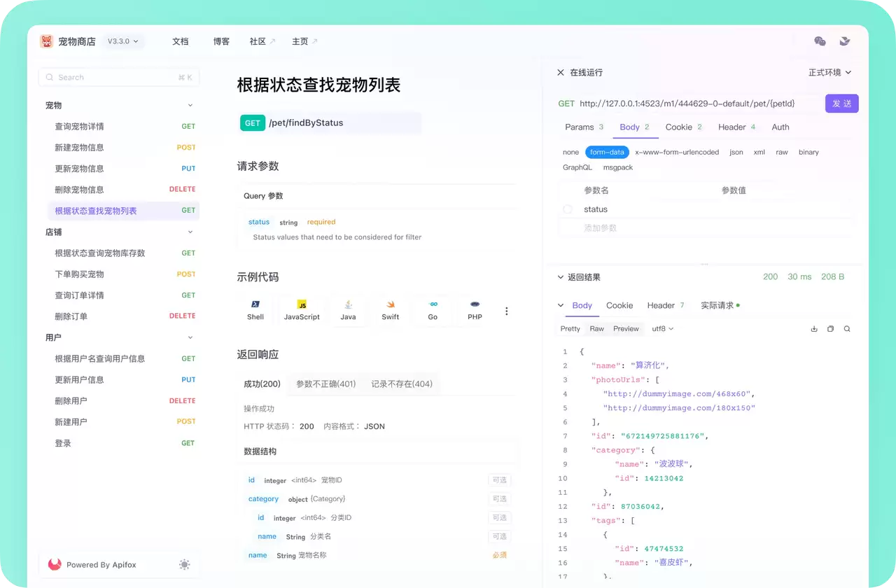Image resolution: width=896 pixels, height=588 pixels.
Task: Select the JavaScript code example icon
Action: coord(302,304)
